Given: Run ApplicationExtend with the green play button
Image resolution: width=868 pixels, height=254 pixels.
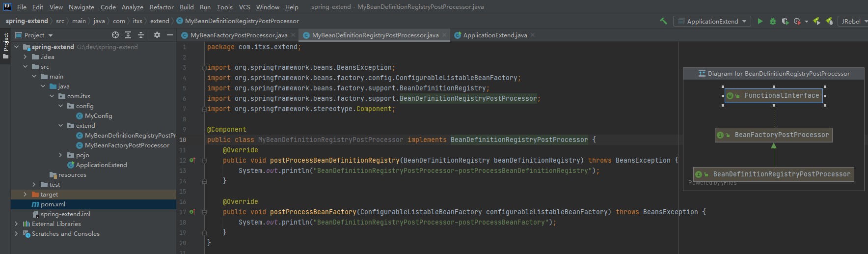Looking at the screenshot, I should [x=760, y=21].
